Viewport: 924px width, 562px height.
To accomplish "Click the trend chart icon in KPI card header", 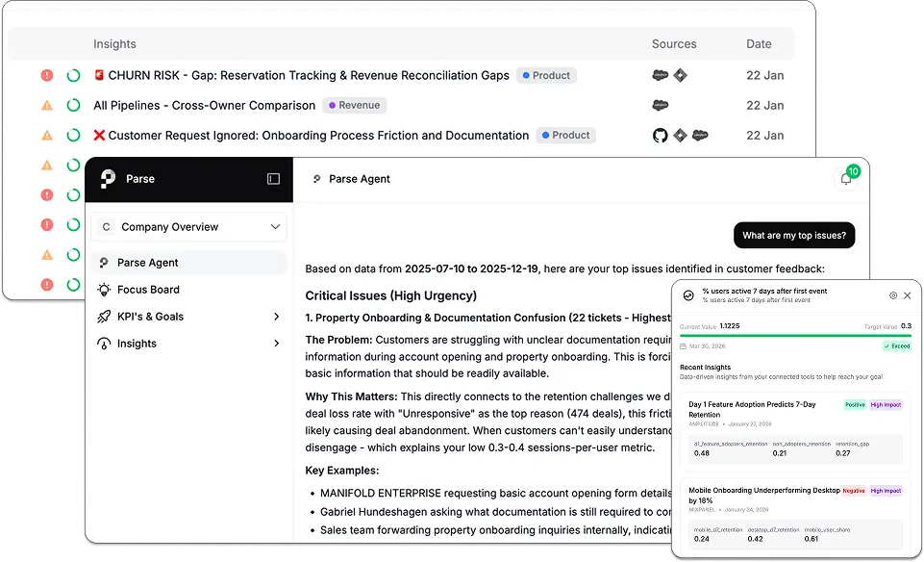I will pos(687,295).
